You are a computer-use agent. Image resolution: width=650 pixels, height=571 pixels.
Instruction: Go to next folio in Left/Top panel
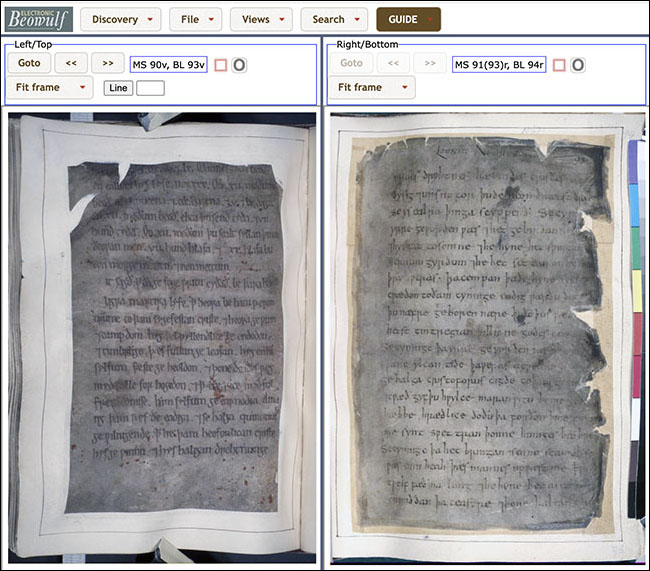[x=108, y=63]
